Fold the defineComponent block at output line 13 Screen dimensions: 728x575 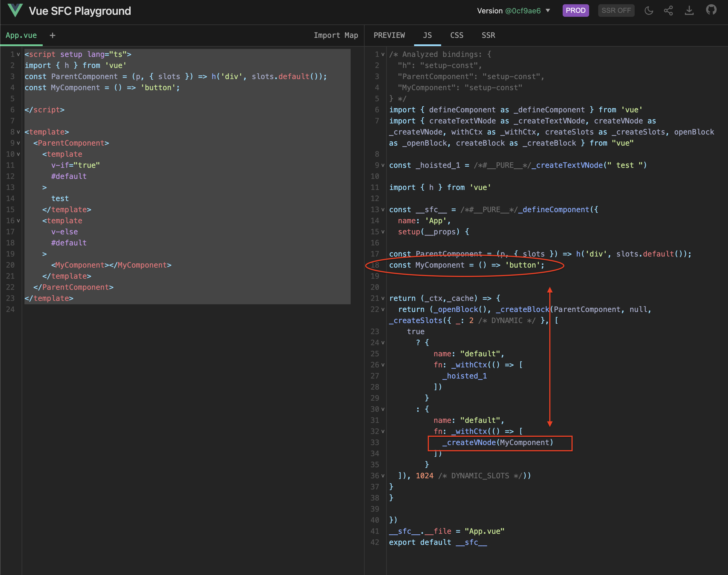point(383,209)
